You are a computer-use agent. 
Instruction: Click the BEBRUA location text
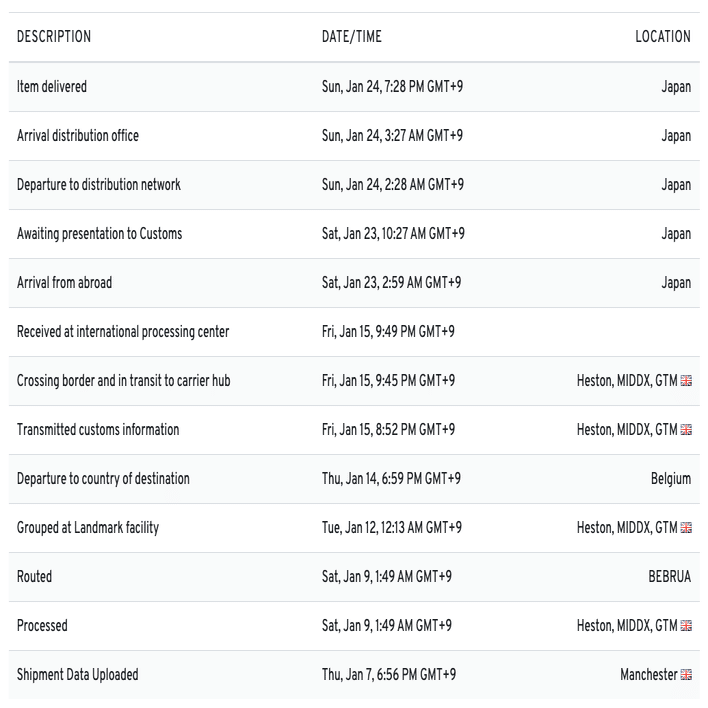click(669, 577)
